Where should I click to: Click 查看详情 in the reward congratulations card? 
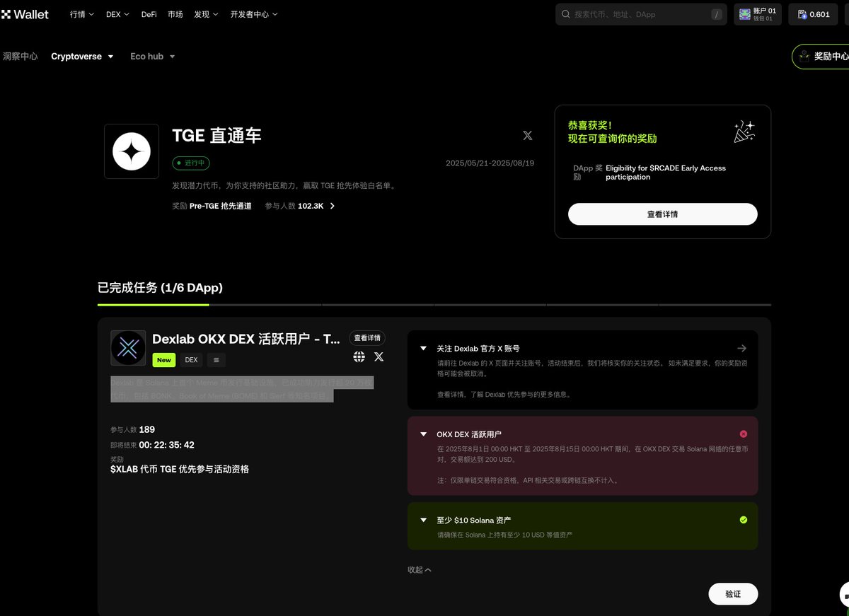662,214
